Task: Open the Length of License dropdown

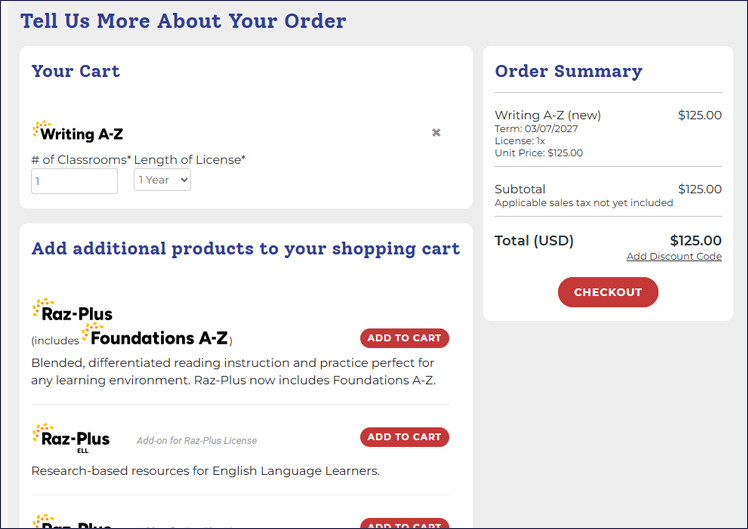Action: [162, 180]
